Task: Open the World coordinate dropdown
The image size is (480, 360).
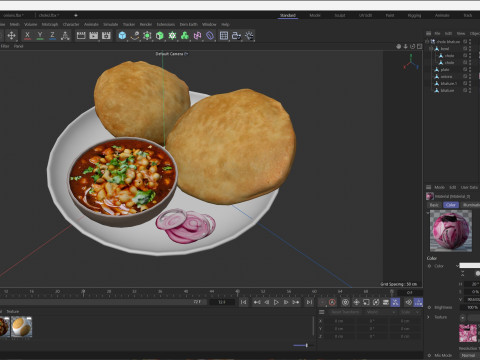Action: pos(380,312)
